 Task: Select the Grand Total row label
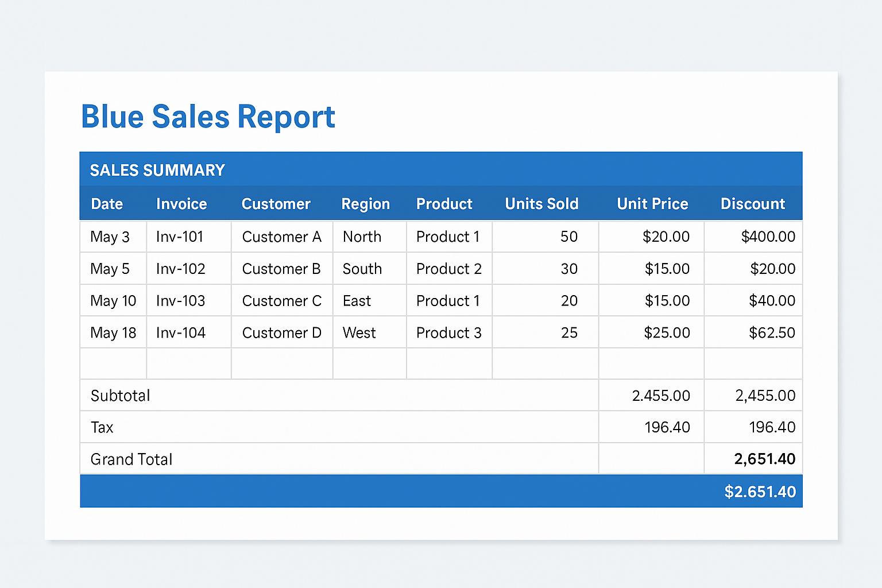pos(131,459)
